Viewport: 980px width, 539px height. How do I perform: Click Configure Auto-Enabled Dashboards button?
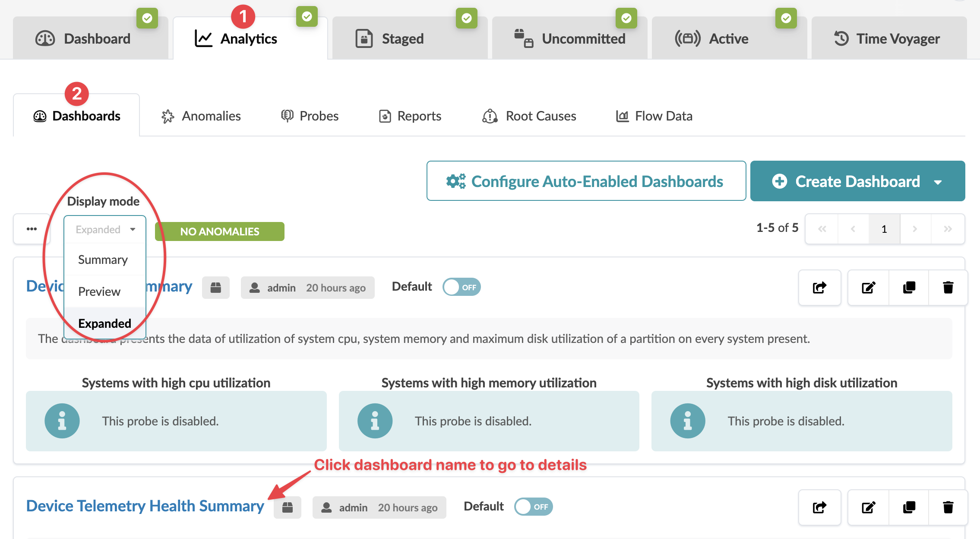click(x=586, y=181)
